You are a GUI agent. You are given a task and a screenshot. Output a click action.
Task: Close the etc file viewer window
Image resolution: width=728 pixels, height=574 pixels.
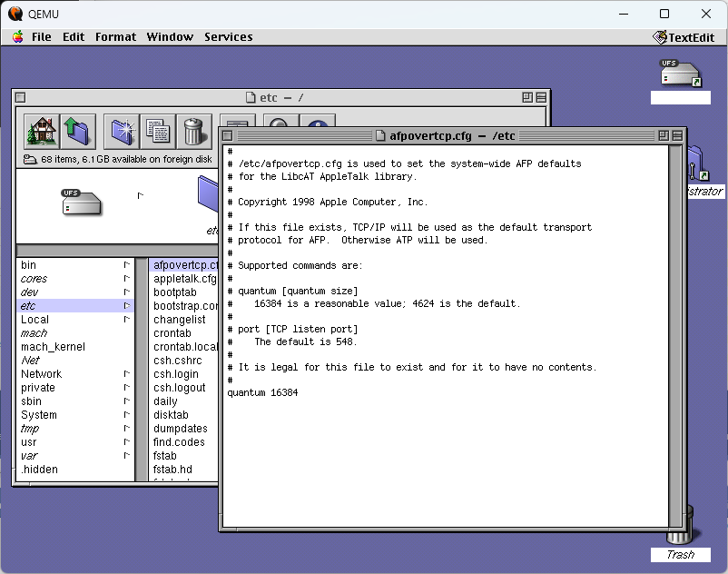pos(21,97)
